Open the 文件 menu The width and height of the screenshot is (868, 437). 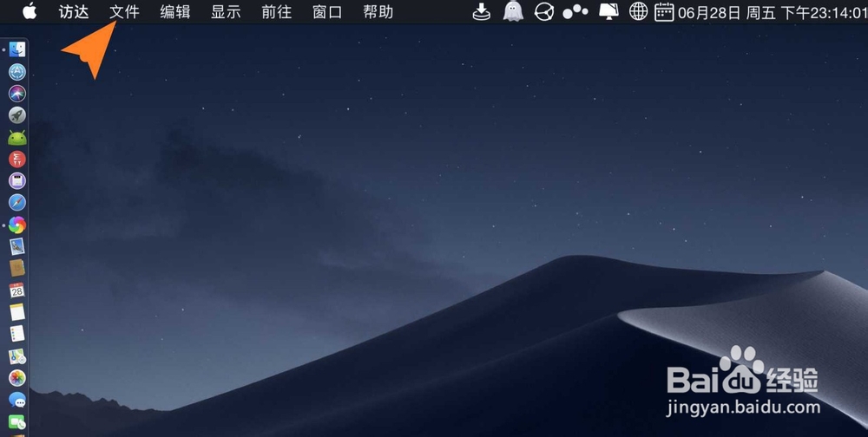pyautogui.click(x=124, y=11)
